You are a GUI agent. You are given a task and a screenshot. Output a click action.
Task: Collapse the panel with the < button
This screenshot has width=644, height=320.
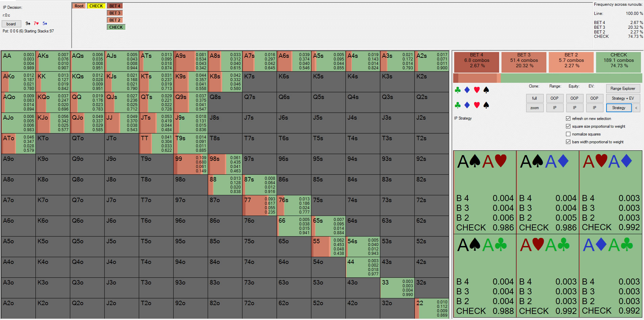[x=636, y=108]
